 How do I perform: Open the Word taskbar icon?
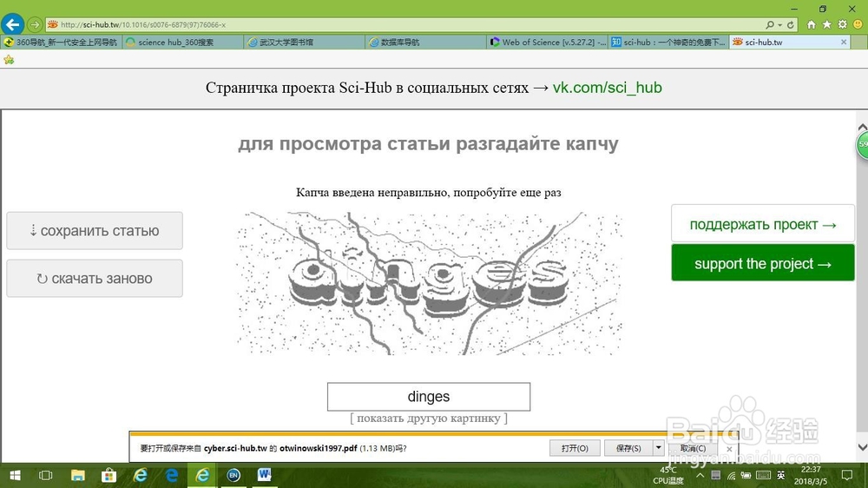tap(265, 475)
